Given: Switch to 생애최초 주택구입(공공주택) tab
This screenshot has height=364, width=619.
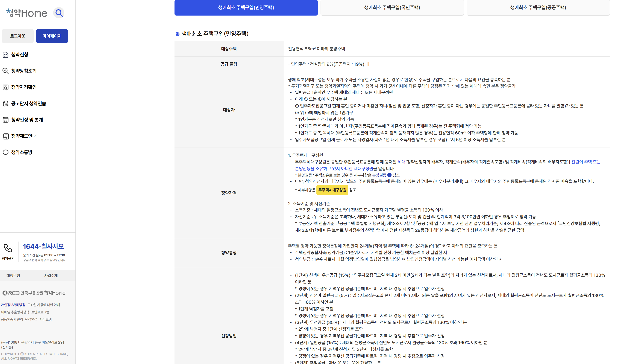Looking at the screenshot, I should pos(538,8).
